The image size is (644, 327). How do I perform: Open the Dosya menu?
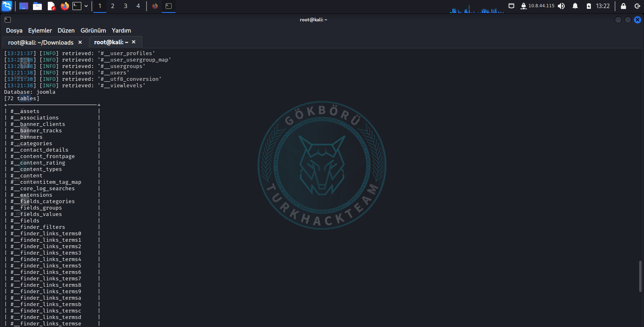(x=14, y=31)
